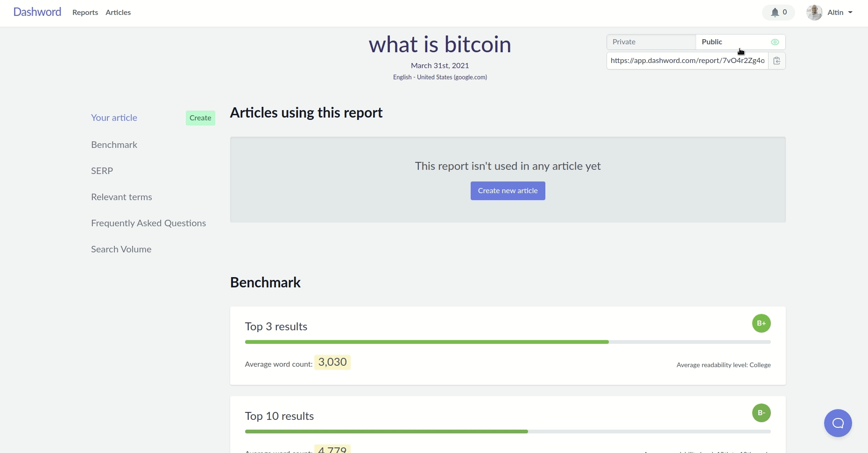This screenshot has height=453, width=868.
Task: Click the Dashword logo
Action: [37, 12]
